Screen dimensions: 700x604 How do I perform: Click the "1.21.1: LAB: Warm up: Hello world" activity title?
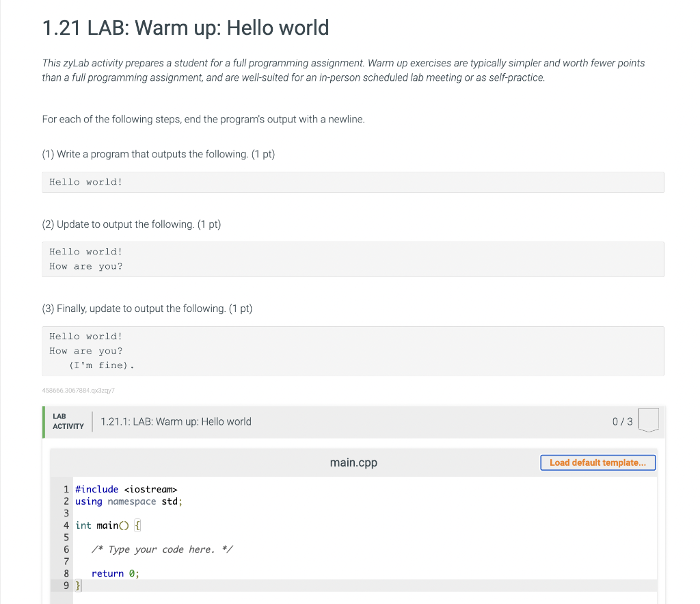(x=176, y=421)
